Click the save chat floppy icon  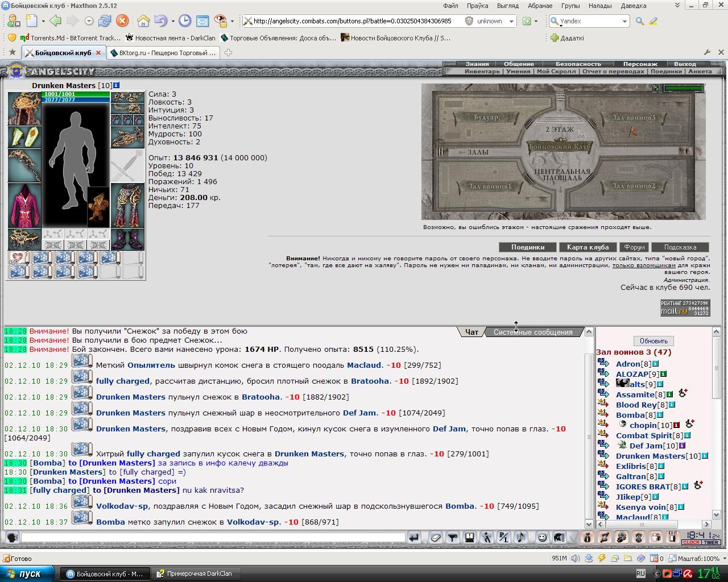pos(469,537)
